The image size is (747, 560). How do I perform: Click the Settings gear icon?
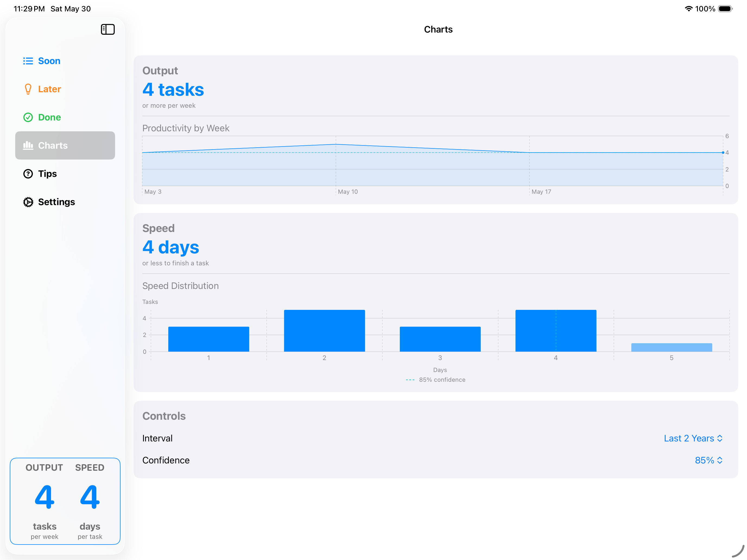coord(28,202)
